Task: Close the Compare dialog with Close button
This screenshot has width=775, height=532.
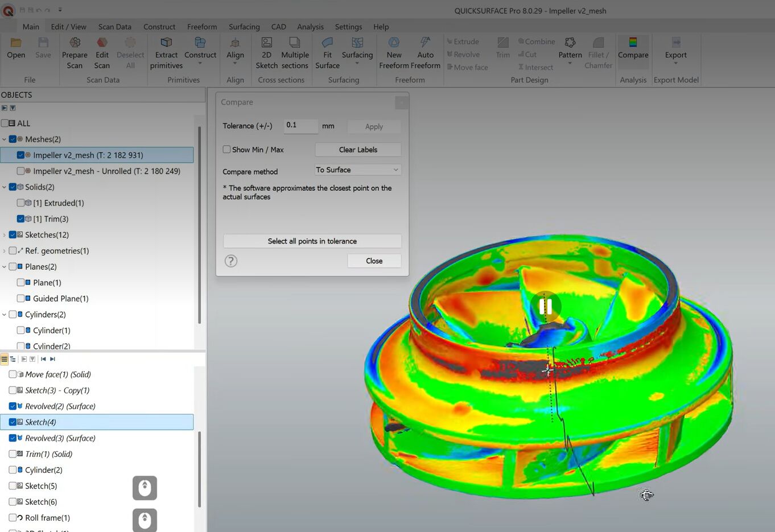Action: [374, 261]
